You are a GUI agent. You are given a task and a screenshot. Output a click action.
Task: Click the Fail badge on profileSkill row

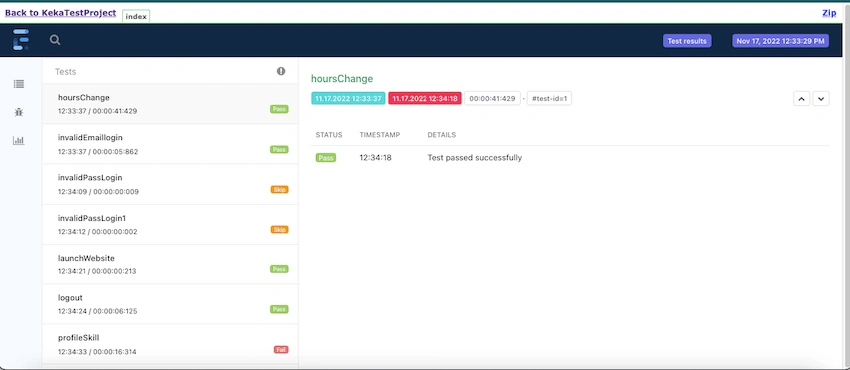coord(281,349)
